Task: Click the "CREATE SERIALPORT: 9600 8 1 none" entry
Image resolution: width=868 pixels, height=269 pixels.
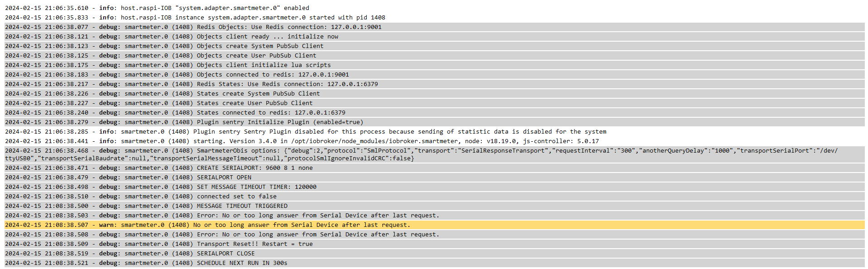Action: point(254,168)
